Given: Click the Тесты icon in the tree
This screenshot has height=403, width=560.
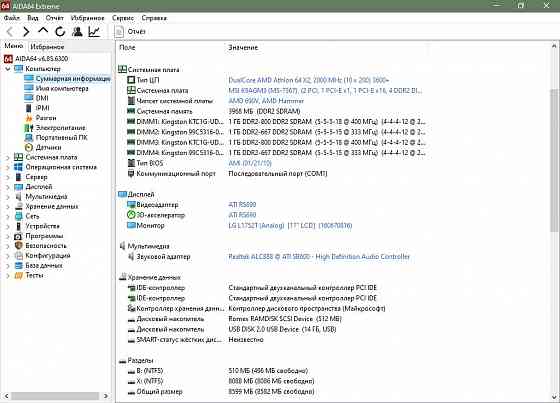Looking at the screenshot, I should pyautogui.click(x=19, y=275).
